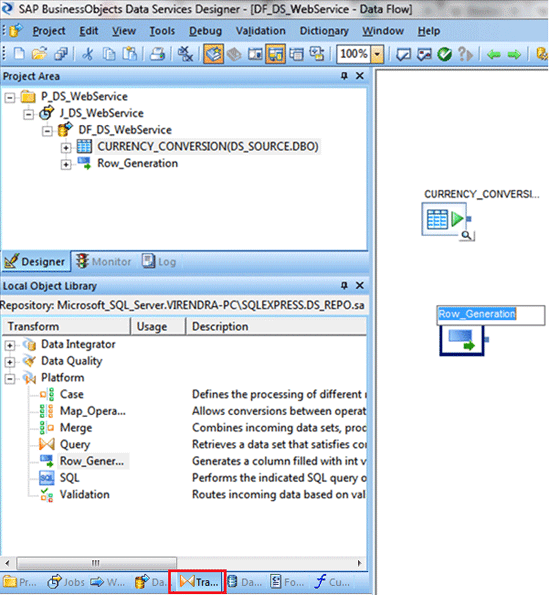
Task: Click the Copy toolbar icon
Action: [109, 54]
